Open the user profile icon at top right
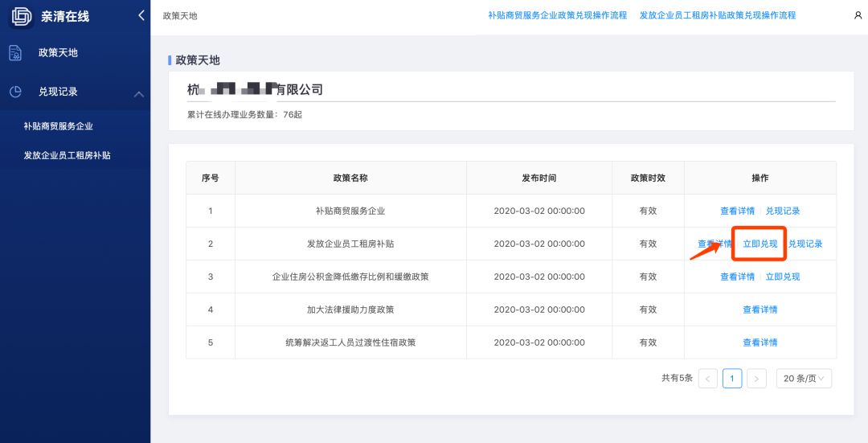 858,15
